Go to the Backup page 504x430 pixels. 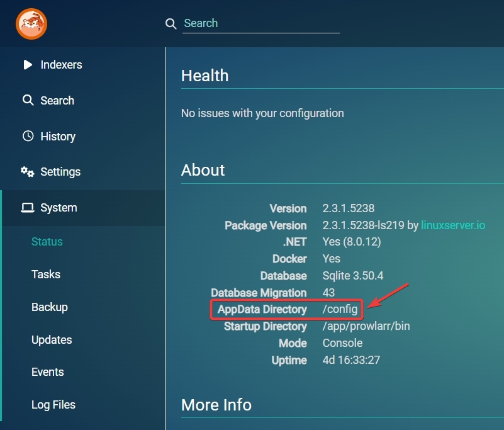pos(50,307)
